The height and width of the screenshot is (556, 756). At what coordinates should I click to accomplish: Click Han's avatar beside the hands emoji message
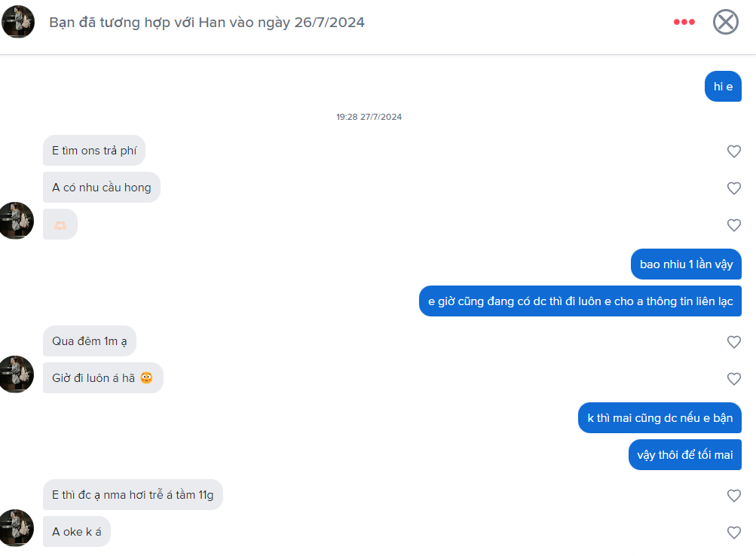pos(17,221)
